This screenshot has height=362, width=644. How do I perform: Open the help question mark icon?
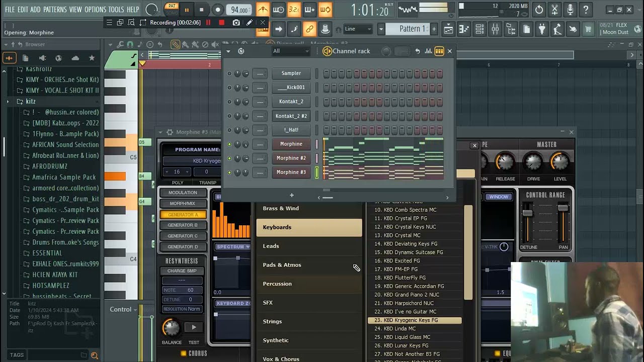point(586,10)
